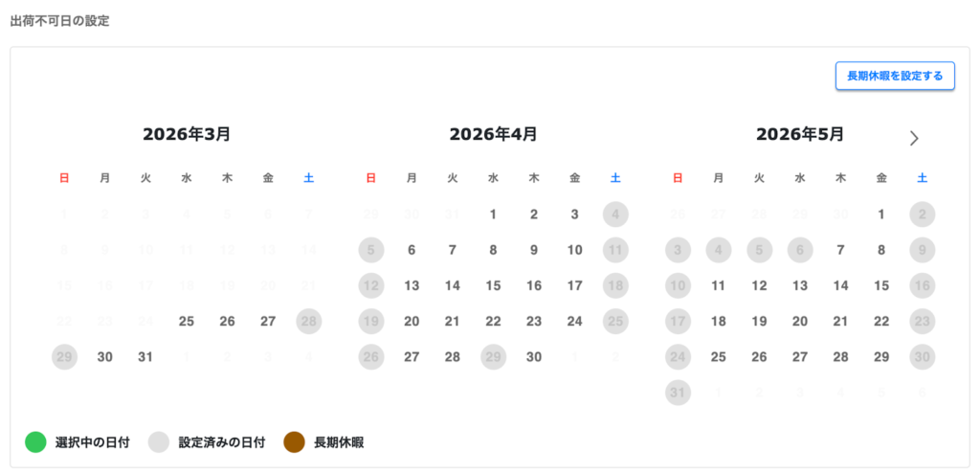
Task: Click the brown 長期休暇 legend swatch
Action: 295,442
